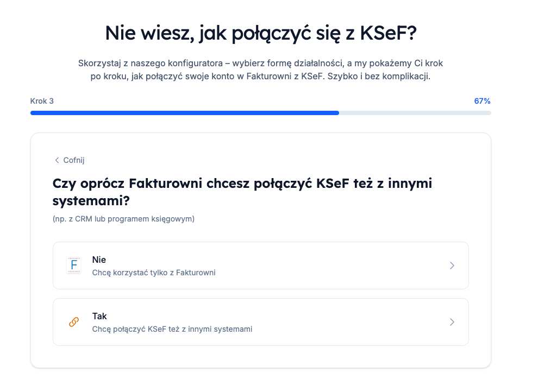This screenshot has height=392, width=538.
Task: Click empty space inside the Nie option card
Action: tap(326, 265)
